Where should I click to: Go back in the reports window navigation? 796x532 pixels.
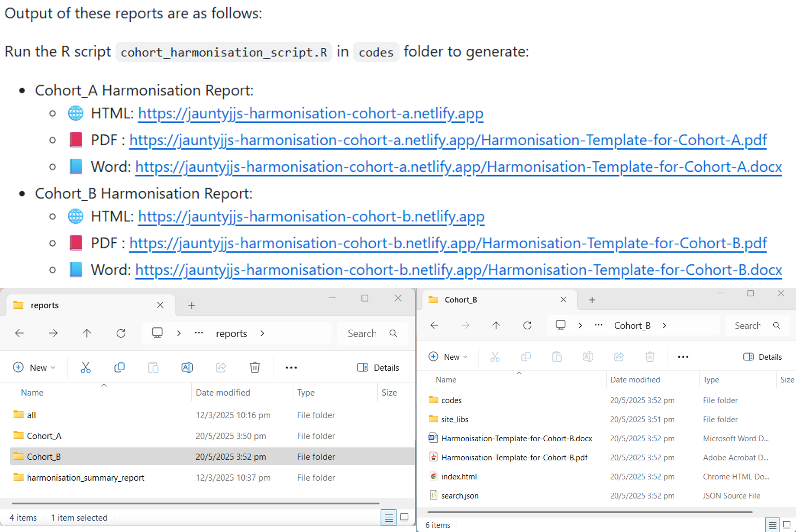(x=19, y=333)
